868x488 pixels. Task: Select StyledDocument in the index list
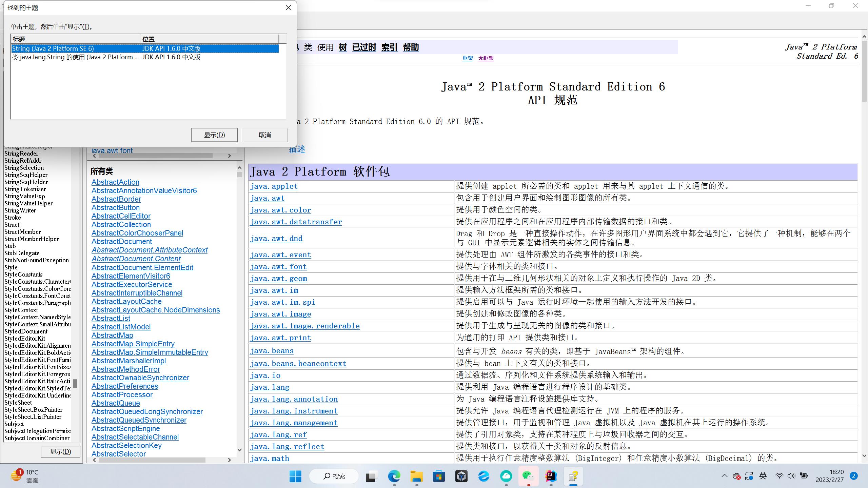tap(26, 331)
